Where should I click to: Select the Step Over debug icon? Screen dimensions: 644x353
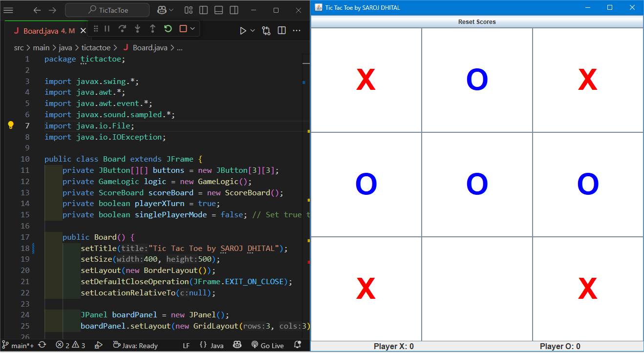(123, 30)
